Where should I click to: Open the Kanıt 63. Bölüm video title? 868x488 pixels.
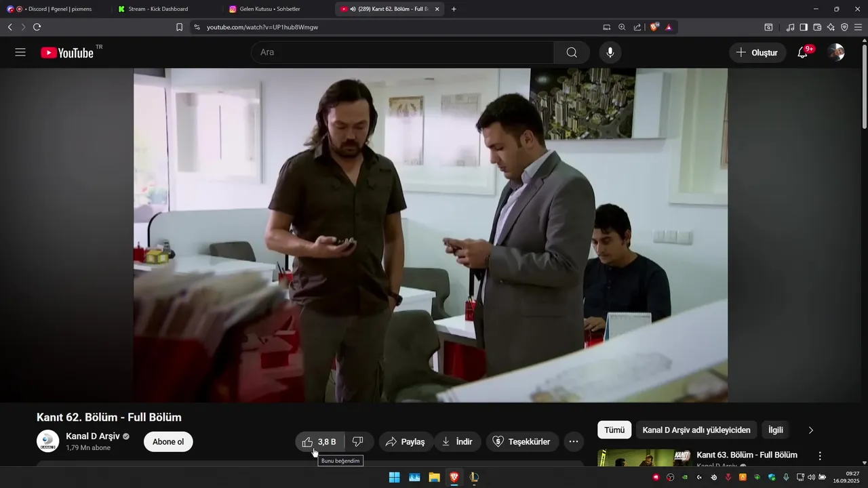tap(747, 455)
